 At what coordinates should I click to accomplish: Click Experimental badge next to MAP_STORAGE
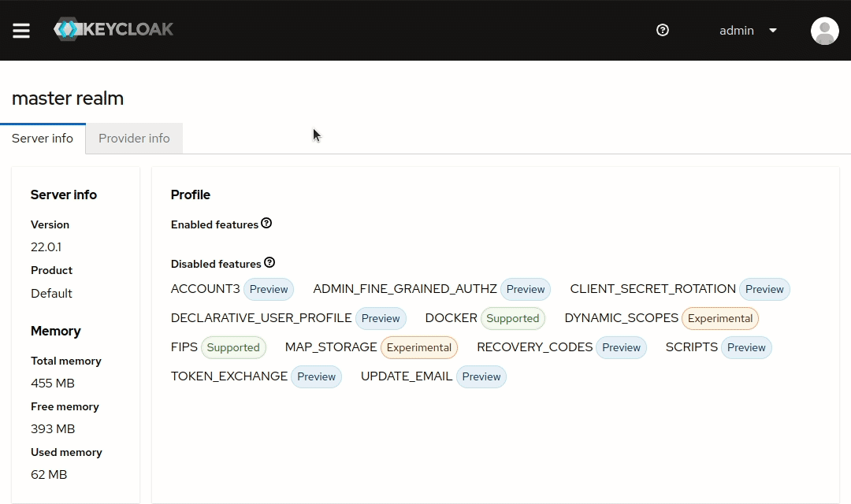click(419, 348)
